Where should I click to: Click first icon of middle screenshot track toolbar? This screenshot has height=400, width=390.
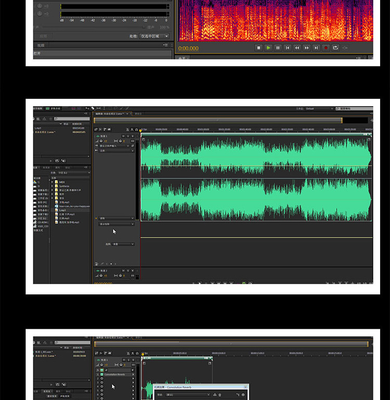96,129
